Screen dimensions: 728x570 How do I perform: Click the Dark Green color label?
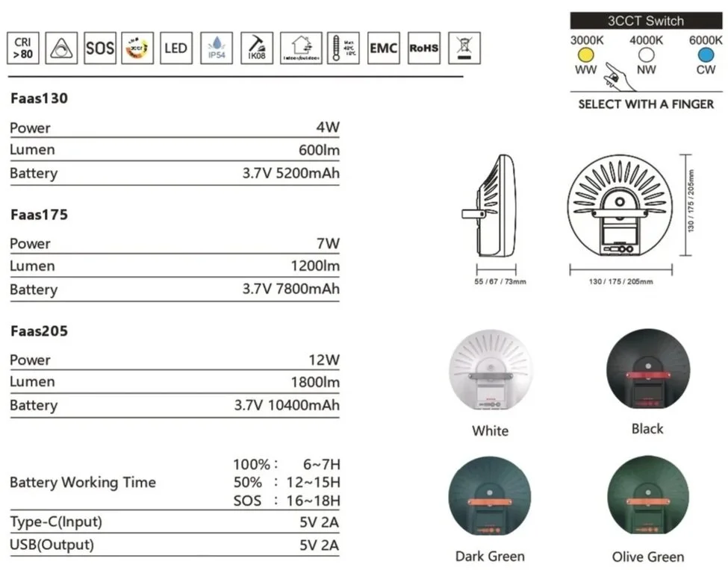pyautogui.click(x=490, y=557)
